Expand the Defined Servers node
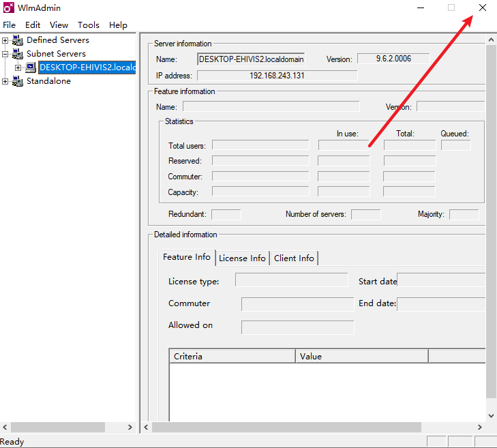Viewport: 497px width, 448px height. tap(5, 40)
